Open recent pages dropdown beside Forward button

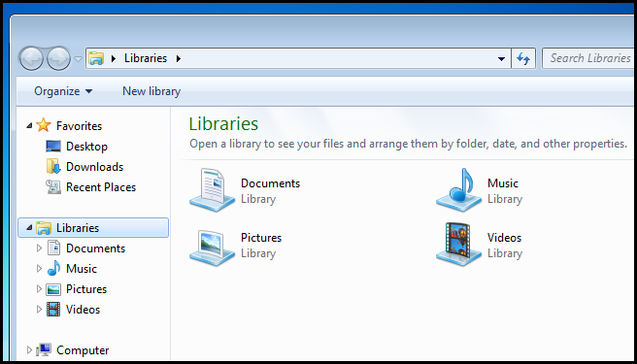[78, 59]
